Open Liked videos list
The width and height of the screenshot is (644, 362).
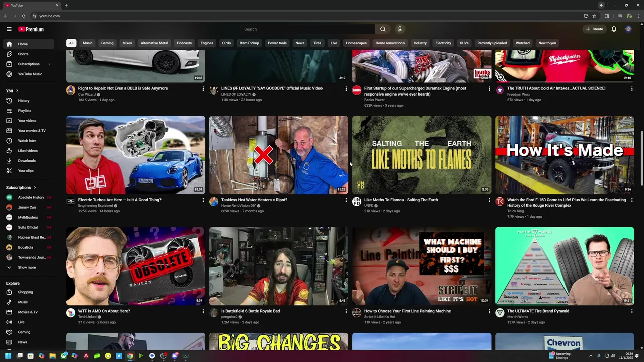28,151
